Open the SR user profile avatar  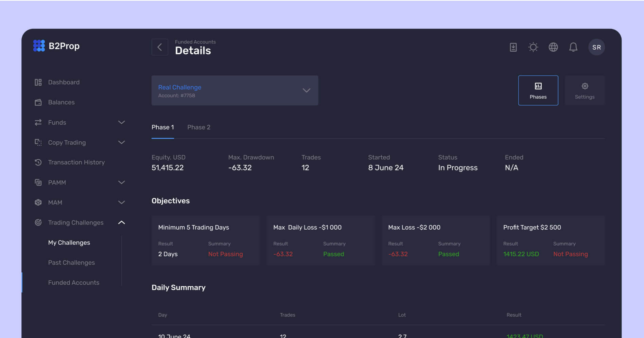click(596, 47)
